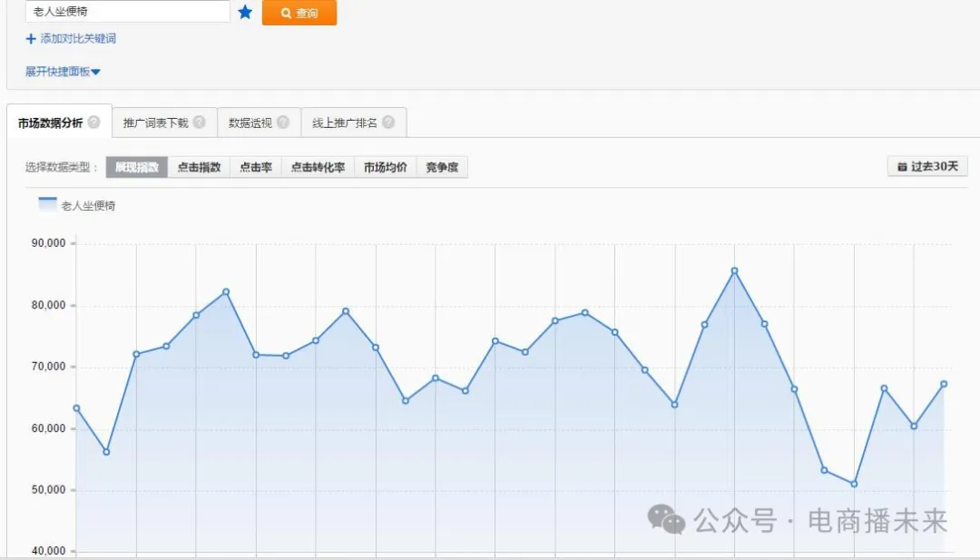980x560 pixels.
Task: Enable the 竞争度 data type
Action: (x=442, y=168)
